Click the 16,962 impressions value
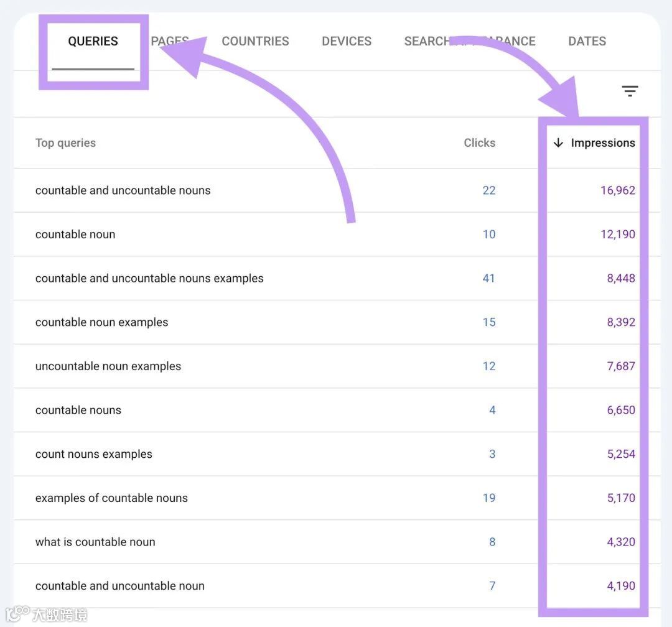The width and height of the screenshot is (672, 627). click(617, 191)
